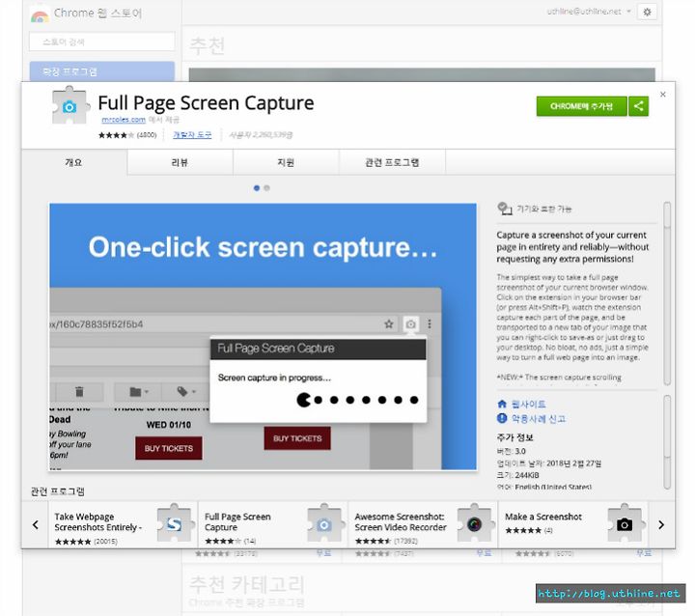Show next related extensions arrow

click(x=661, y=524)
